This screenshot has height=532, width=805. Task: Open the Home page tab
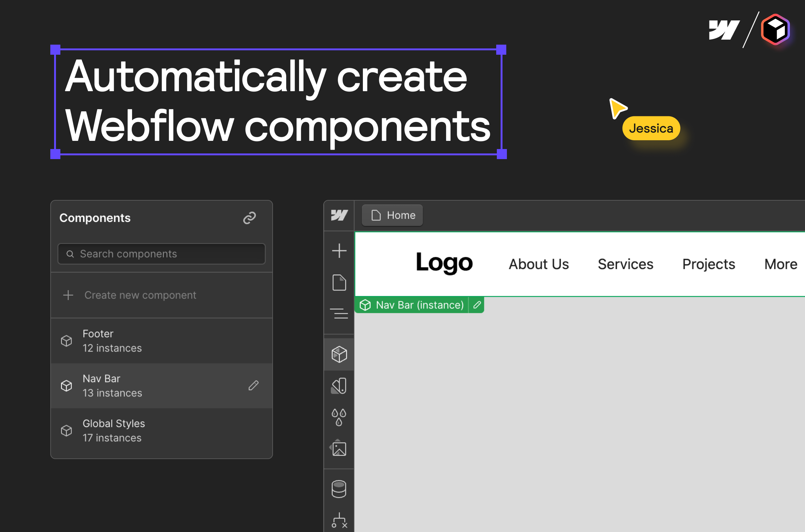coord(392,215)
